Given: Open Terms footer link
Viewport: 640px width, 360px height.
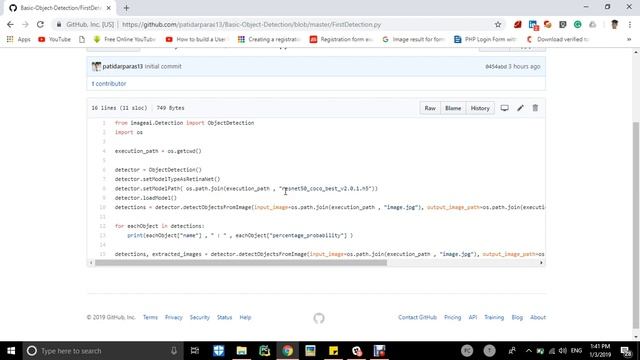Looking at the screenshot, I should tap(150, 317).
